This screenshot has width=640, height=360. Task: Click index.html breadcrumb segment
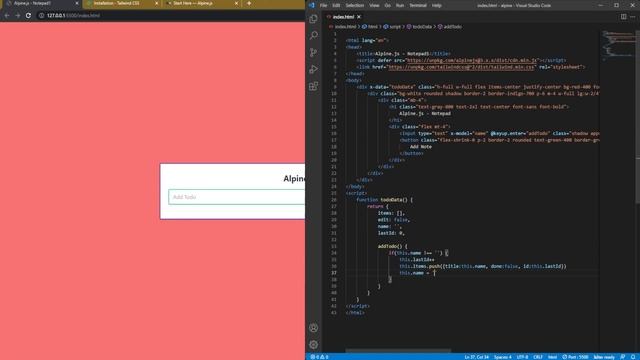345,27
